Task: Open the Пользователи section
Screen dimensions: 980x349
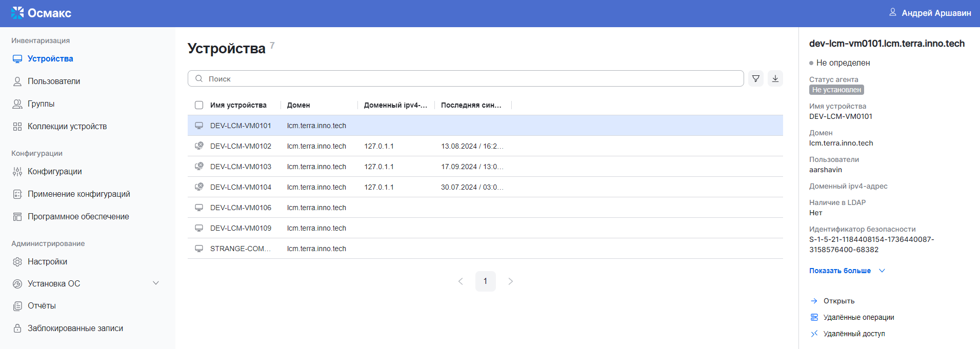Action: pyautogui.click(x=54, y=81)
